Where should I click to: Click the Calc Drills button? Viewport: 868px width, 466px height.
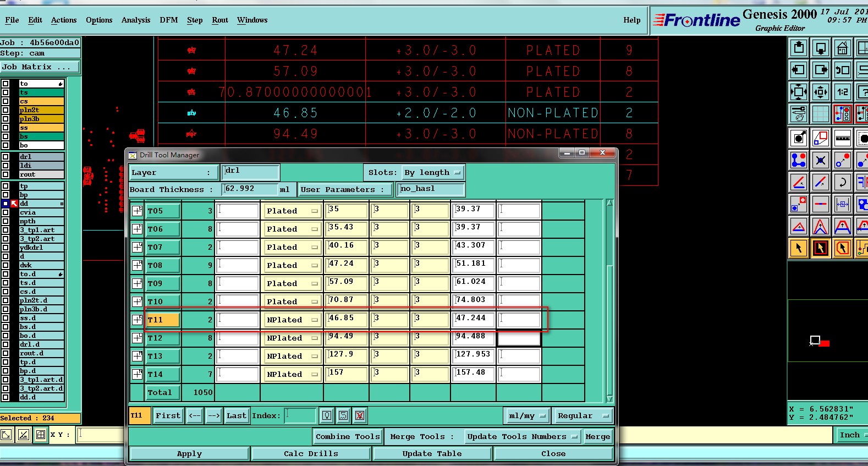[x=311, y=453]
